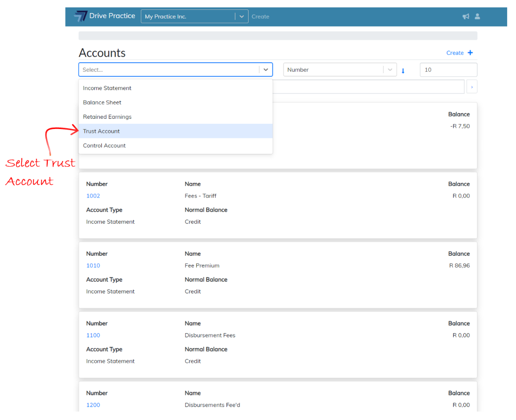Click the Fee Premium account name
The height and width of the screenshot is (420, 516).
pyautogui.click(x=202, y=266)
